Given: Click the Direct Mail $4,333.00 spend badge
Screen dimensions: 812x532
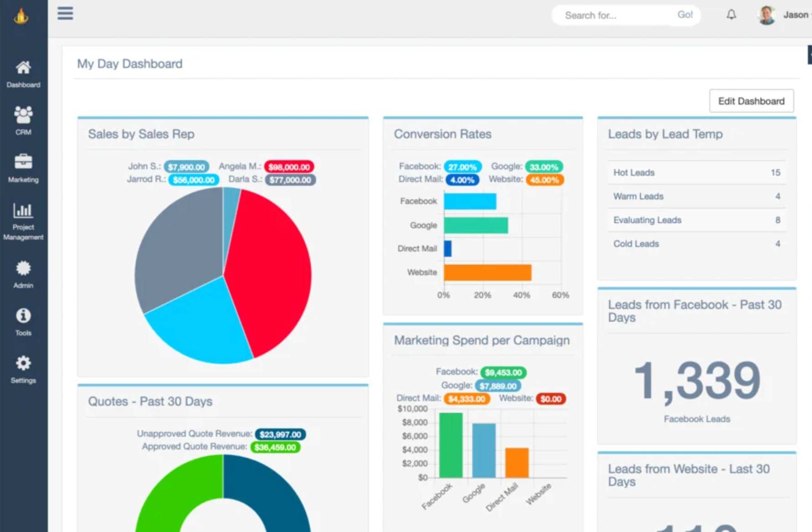Looking at the screenshot, I should 467,399.
